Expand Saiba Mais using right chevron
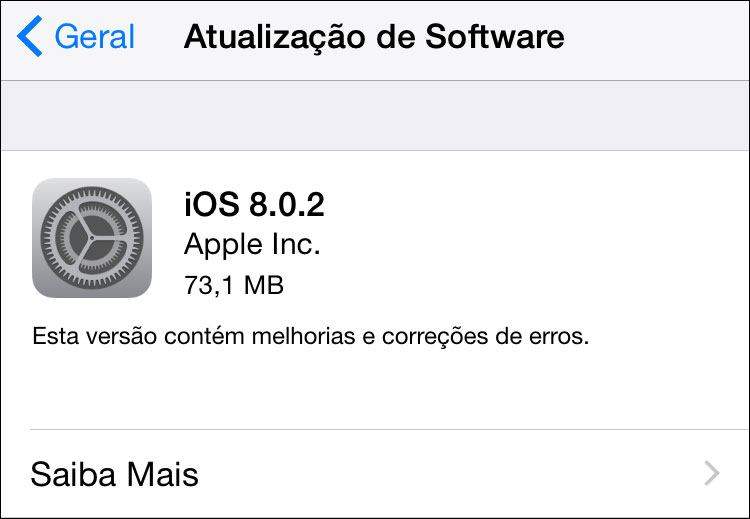The height and width of the screenshot is (519, 750). click(712, 474)
